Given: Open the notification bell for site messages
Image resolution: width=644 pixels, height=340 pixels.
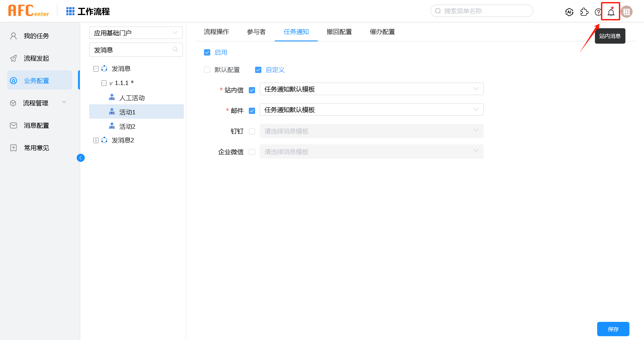Looking at the screenshot, I should (611, 12).
